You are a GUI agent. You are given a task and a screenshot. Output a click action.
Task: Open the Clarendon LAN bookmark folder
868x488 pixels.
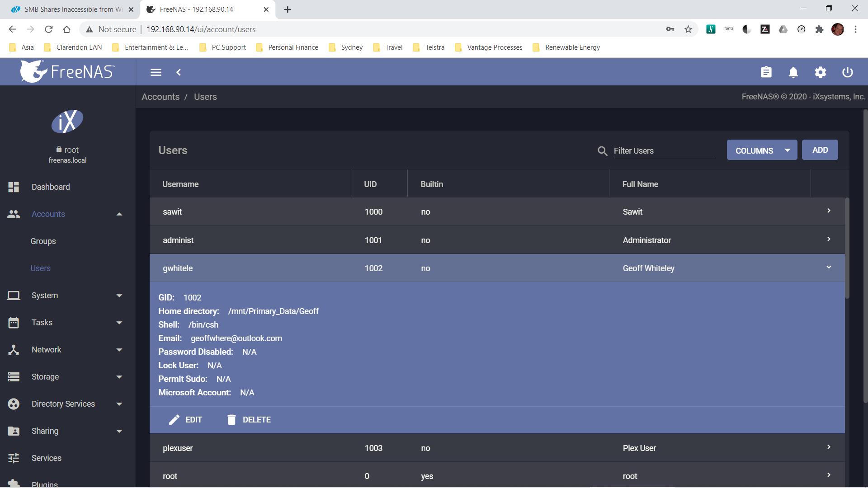(73, 47)
